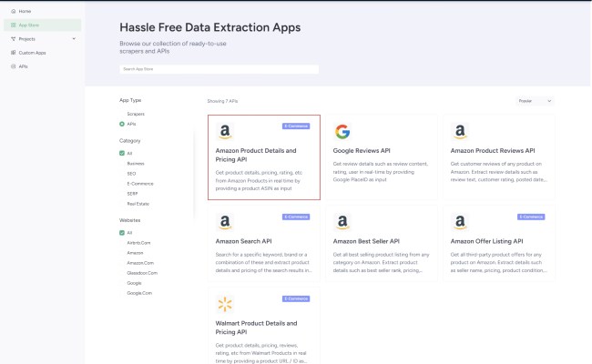Open the Popular sort dropdown
592x364 pixels.
pos(535,101)
